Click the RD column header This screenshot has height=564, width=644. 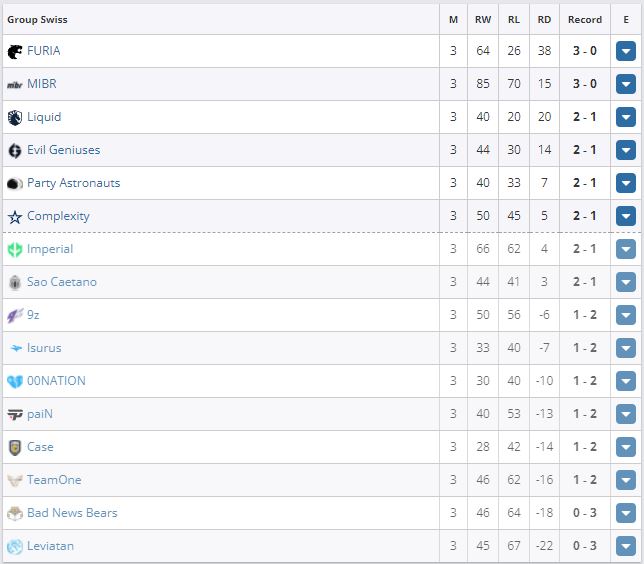(x=544, y=19)
